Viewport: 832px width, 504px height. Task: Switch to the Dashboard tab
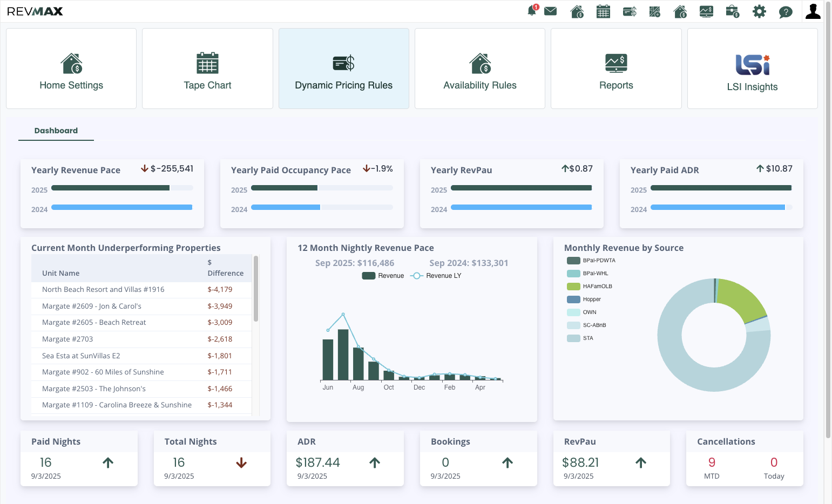56,131
